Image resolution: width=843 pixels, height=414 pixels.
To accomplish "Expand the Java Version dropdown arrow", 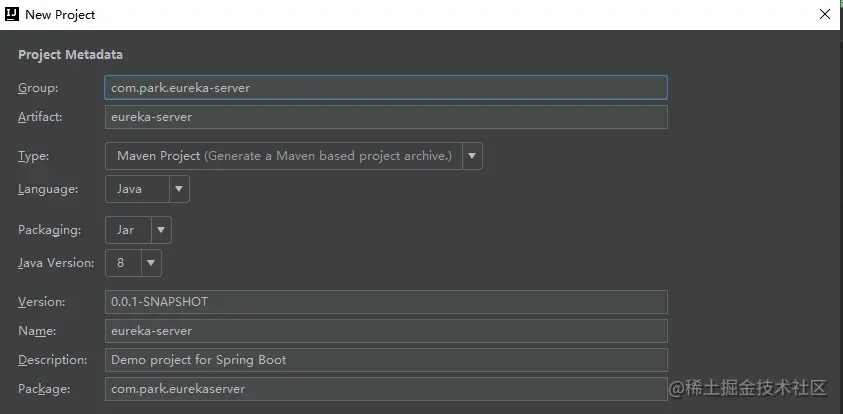I will [150, 263].
